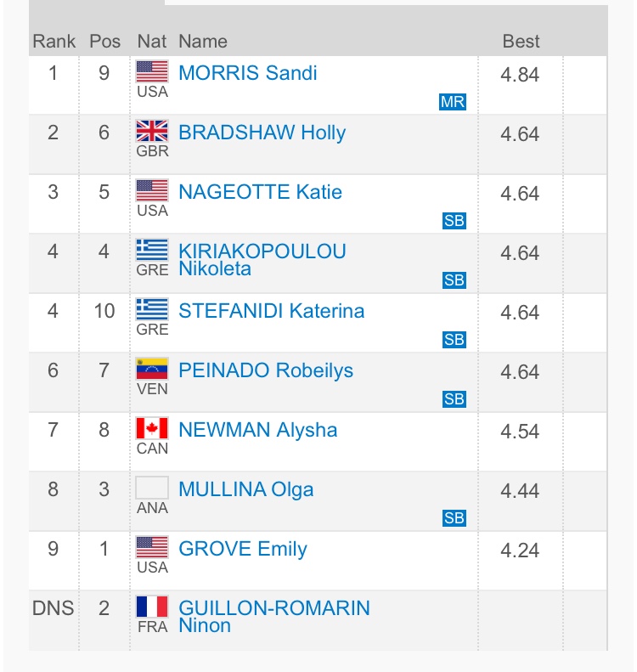Open NAGEOTTE Katie athlete link
Screen dimensions: 637x672
click(x=260, y=192)
